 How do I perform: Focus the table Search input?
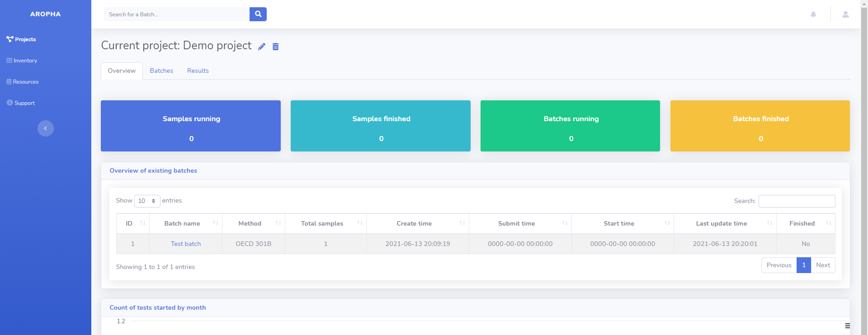[797, 201]
